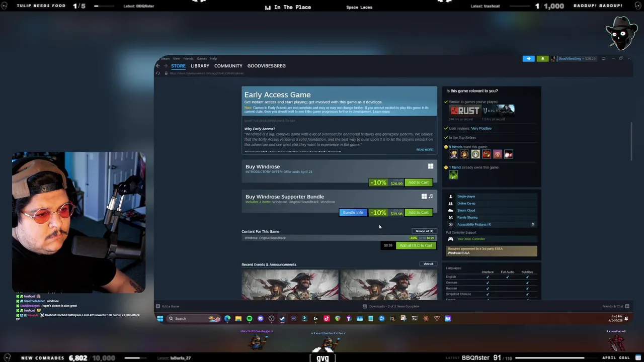Open the taskbar notification bell
This screenshot has height=362, width=644.
pyautogui.click(x=626, y=318)
